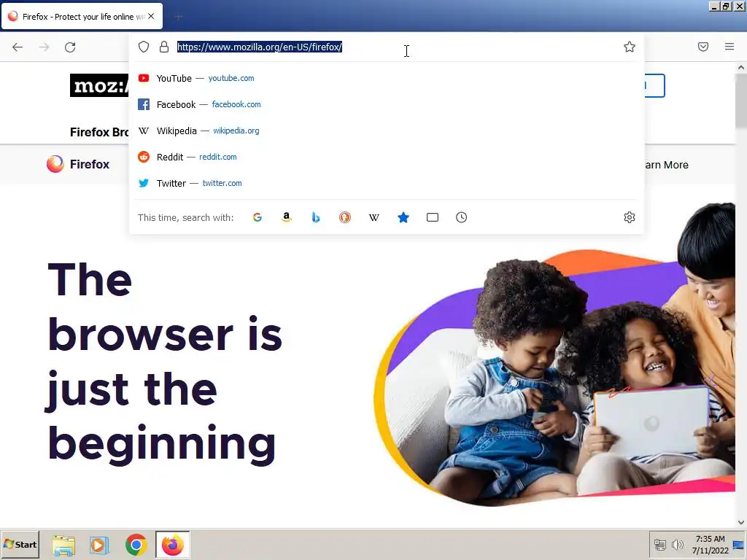Select YouTube suggestion in dropdown
Image resolution: width=747 pixels, height=560 pixels.
pyautogui.click(x=387, y=78)
